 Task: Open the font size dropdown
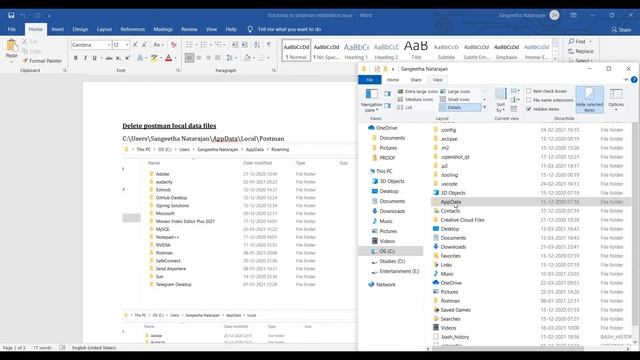(127, 45)
